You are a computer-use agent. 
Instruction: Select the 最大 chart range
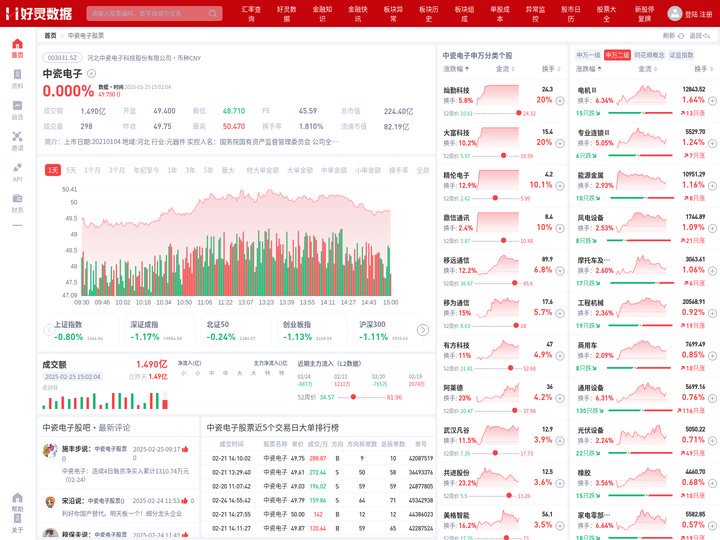[x=228, y=170]
